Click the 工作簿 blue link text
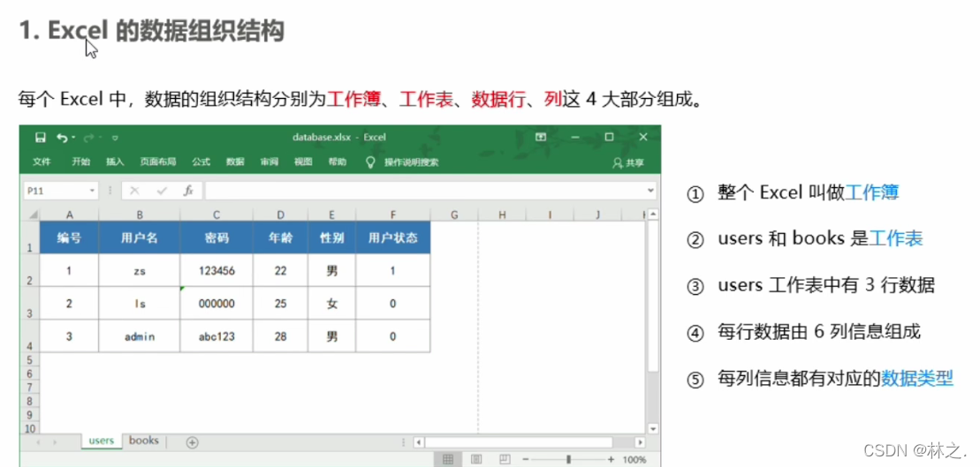Screen dimensions: 980x467 click(872, 193)
